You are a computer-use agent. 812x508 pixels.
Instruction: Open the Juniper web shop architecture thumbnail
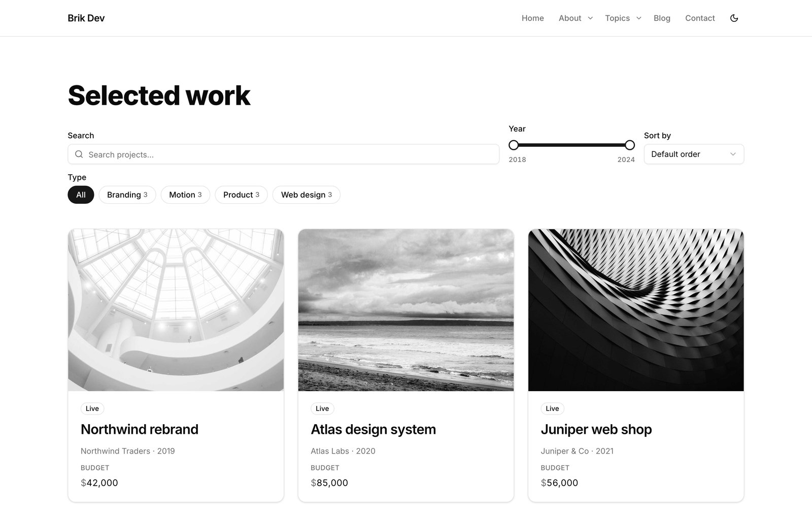coord(636,310)
